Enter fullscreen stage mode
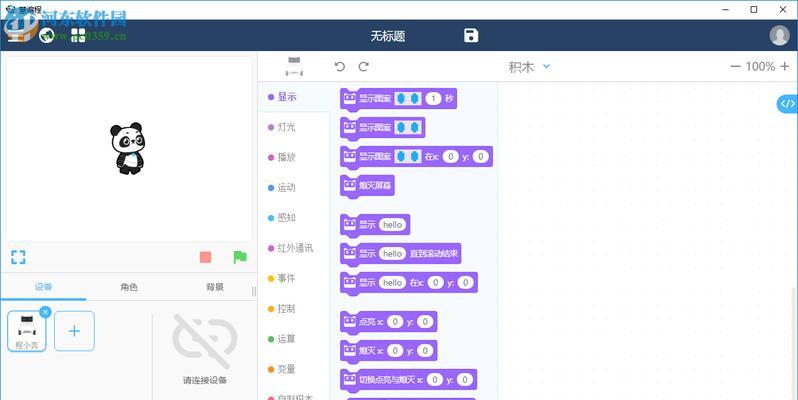798x400 pixels. tap(18, 257)
